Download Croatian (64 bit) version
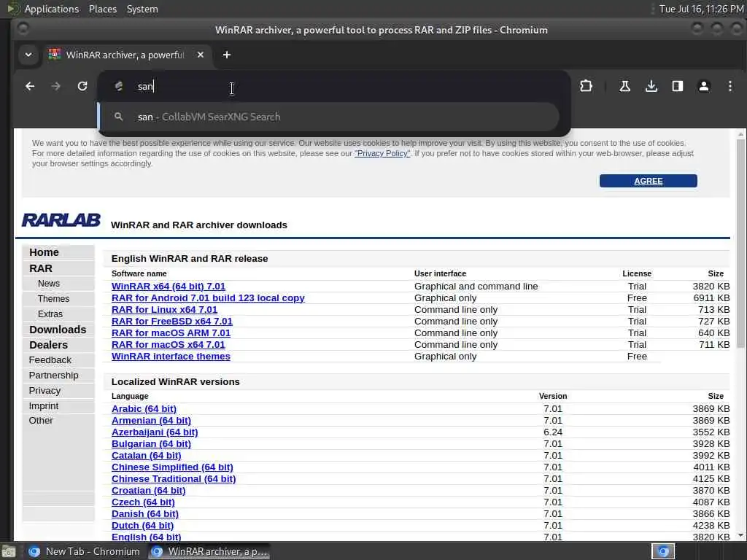Viewport: 747px width, 560px height. [148, 491]
